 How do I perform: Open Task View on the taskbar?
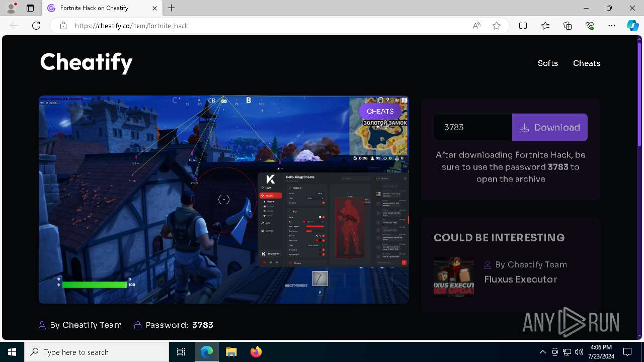coord(181,352)
